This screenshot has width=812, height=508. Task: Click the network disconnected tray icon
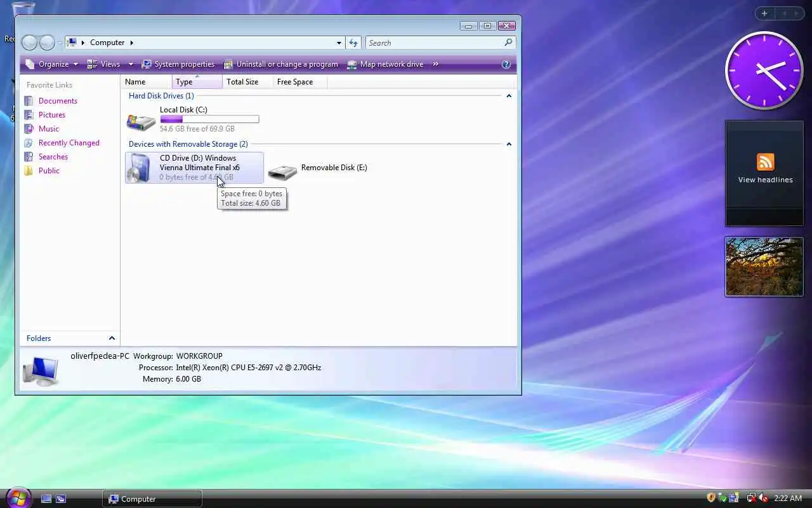[751, 498]
